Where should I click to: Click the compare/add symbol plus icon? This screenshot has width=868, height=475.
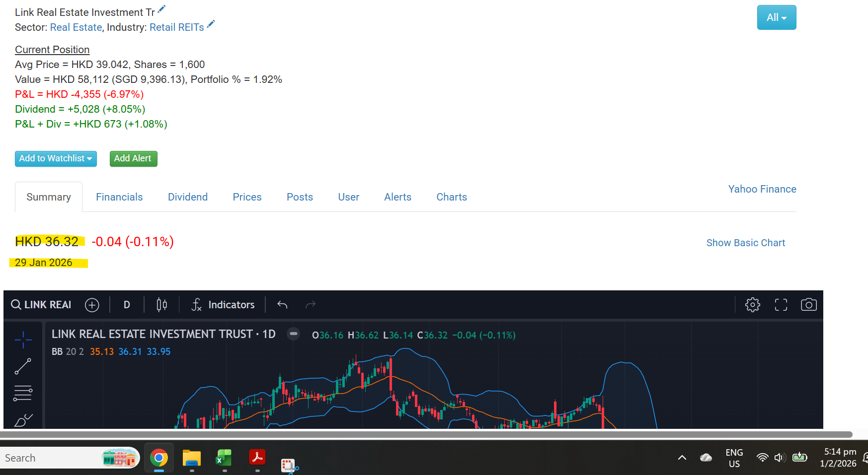point(92,305)
